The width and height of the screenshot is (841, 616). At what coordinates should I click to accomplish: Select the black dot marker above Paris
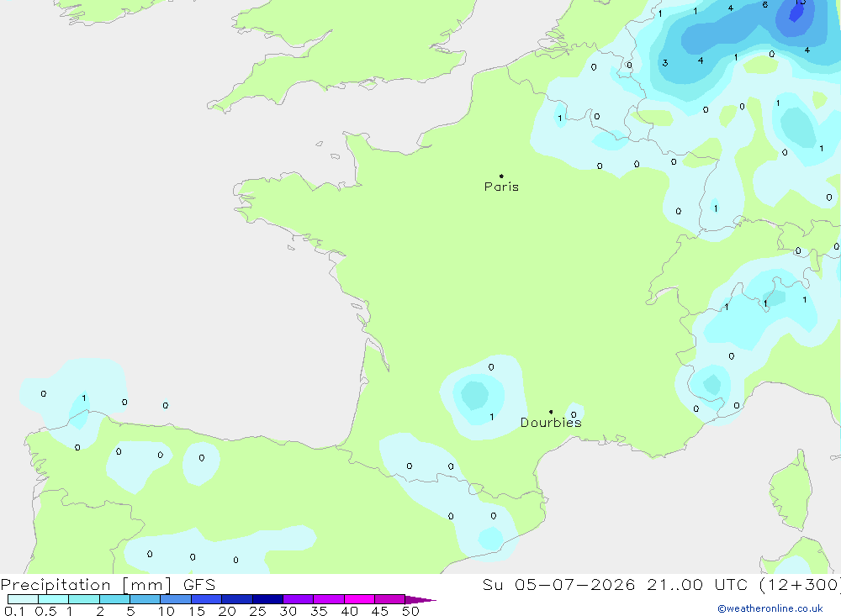(x=501, y=176)
